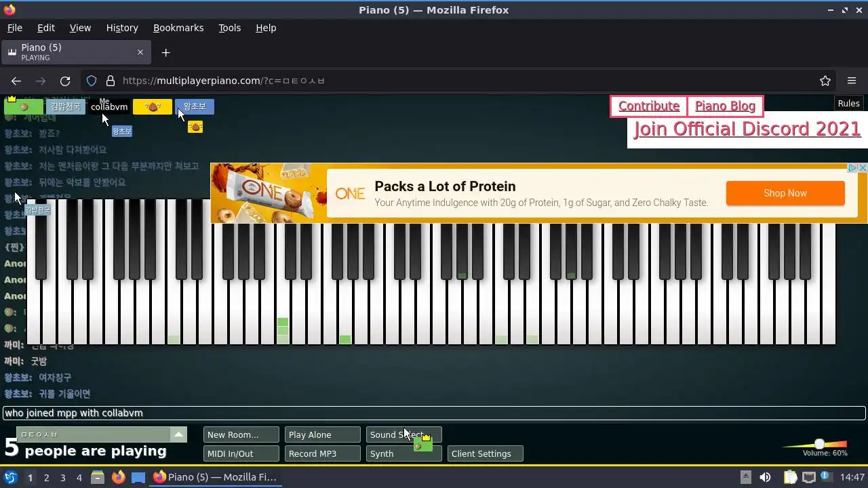Click the Firefox window taskbar entry
The width and height of the screenshot is (868, 488).
216,477
